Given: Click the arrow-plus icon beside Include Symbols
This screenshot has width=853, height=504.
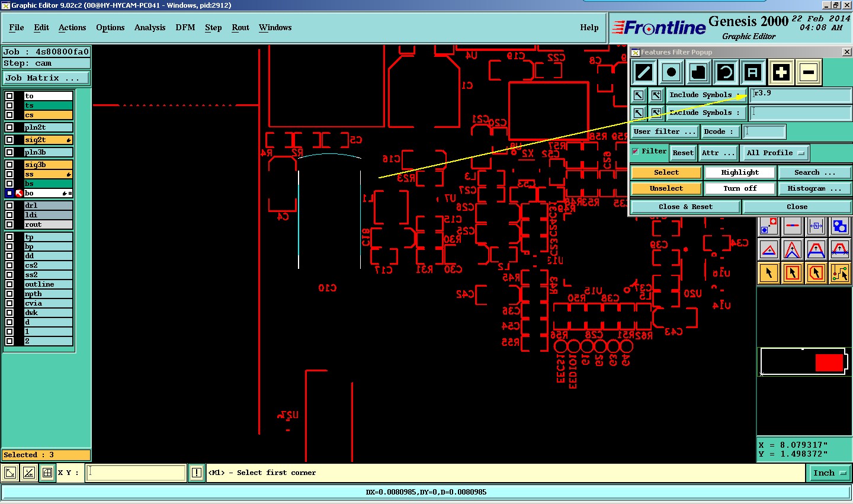Looking at the screenshot, I should 656,95.
